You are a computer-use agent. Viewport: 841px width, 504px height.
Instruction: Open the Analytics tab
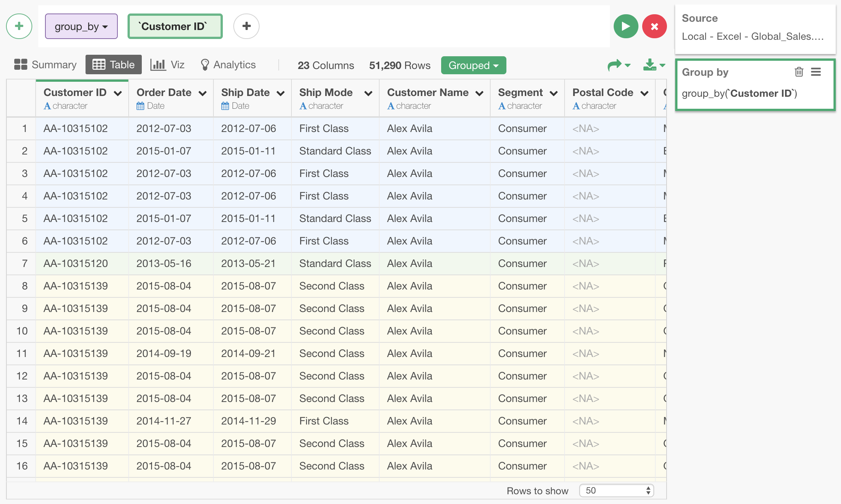click(x=228, y=64)
